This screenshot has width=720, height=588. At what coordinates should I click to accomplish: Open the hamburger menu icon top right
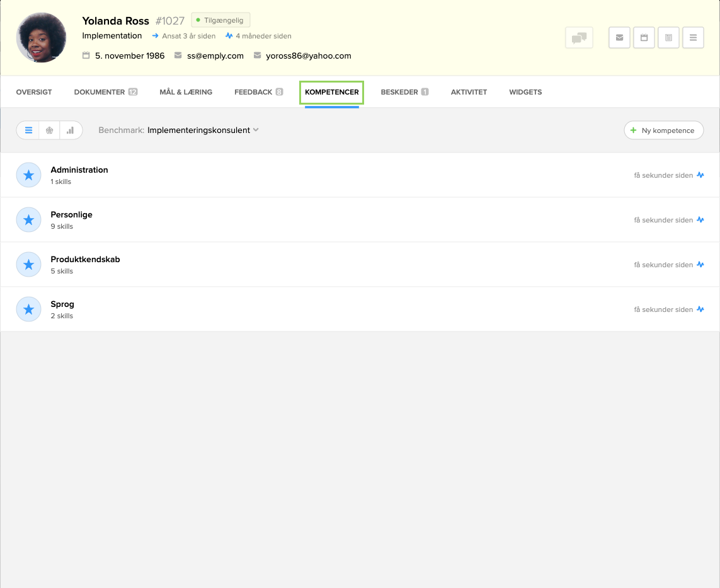(x=693, y=37)
